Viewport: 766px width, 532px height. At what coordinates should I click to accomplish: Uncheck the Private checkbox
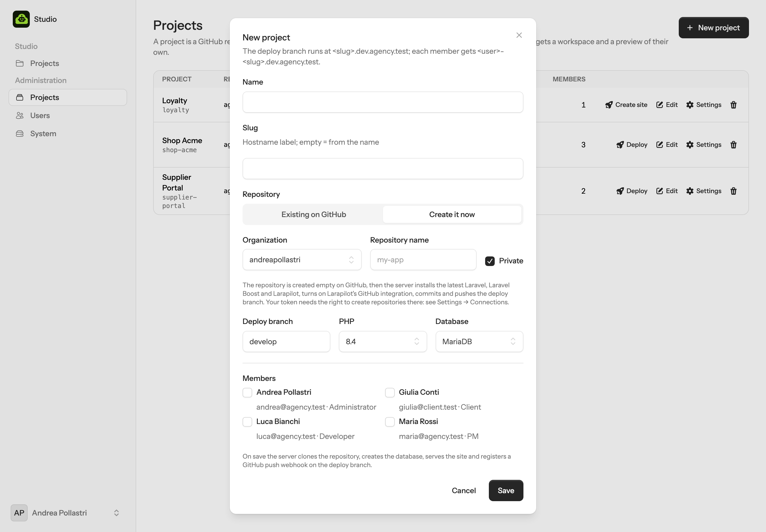pos(490,261)
